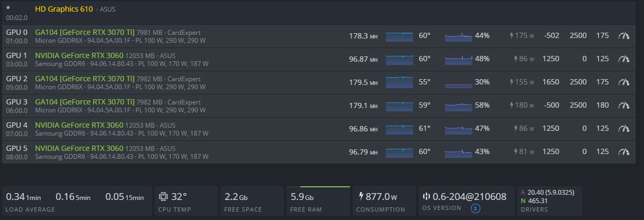The height and width of the screenshot is (220, 644).
Task: Click GPU 2 power draw bolt icon
Action: (x=512, y=82)
